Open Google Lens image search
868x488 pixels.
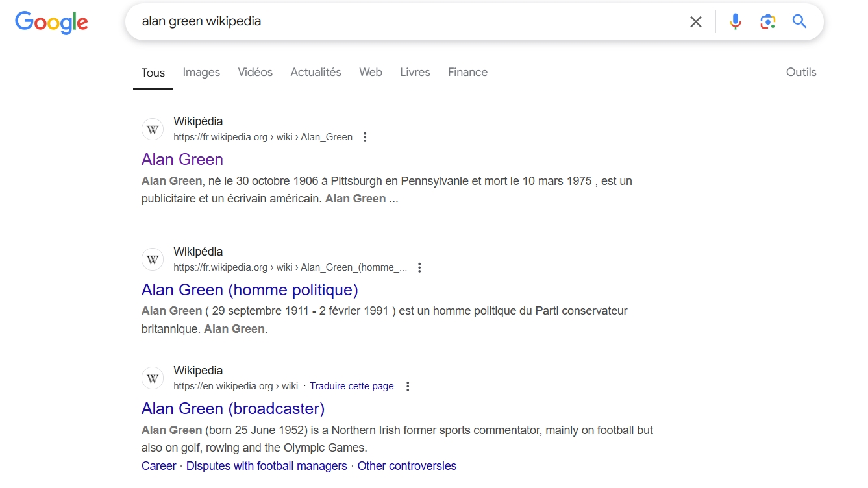click(767, 21)
